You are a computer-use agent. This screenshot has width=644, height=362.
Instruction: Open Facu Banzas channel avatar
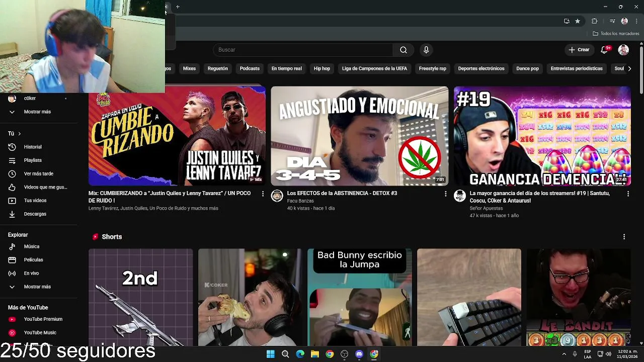pos(277,196)
